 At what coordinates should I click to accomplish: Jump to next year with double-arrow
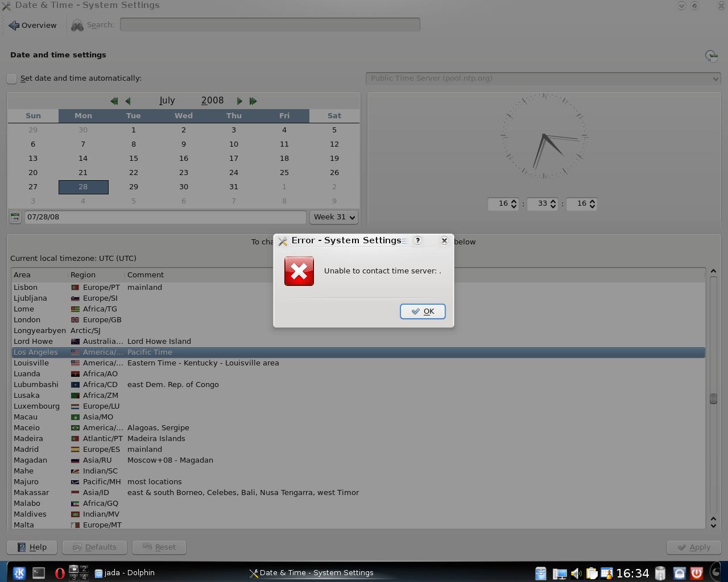click(x=253, y=101)
